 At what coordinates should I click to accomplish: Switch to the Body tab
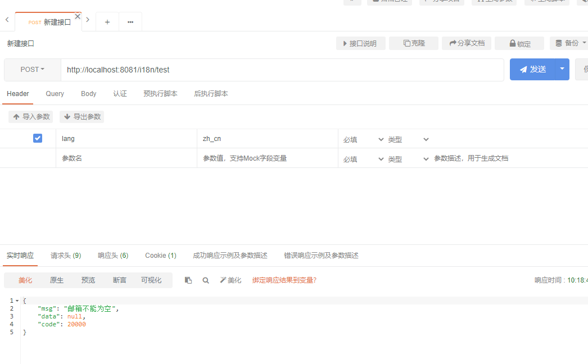click(88, 94)
